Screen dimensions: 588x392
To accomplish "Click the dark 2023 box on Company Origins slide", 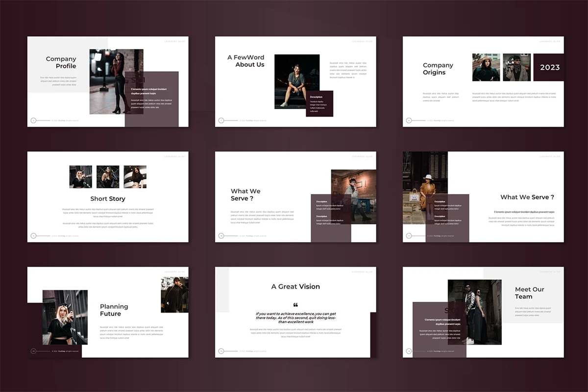I will [x=549, y=68].
